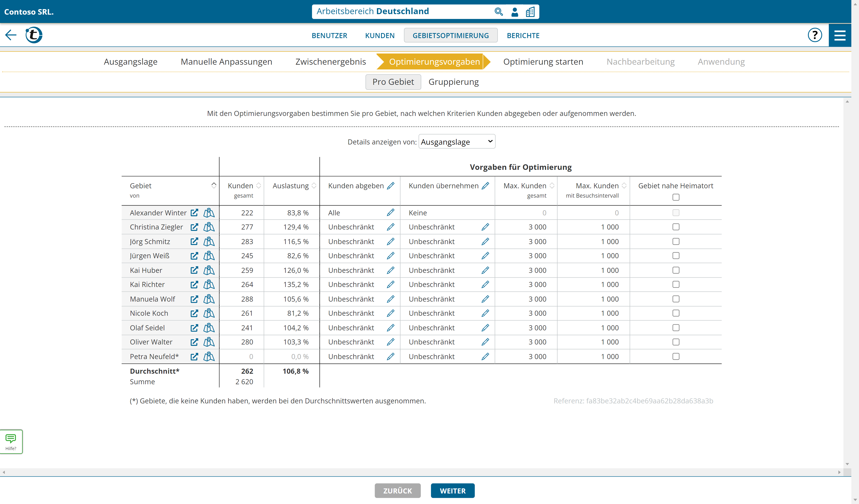
Task: Show Jörg Schmitz territory map
Action: [x=209, y=242]
